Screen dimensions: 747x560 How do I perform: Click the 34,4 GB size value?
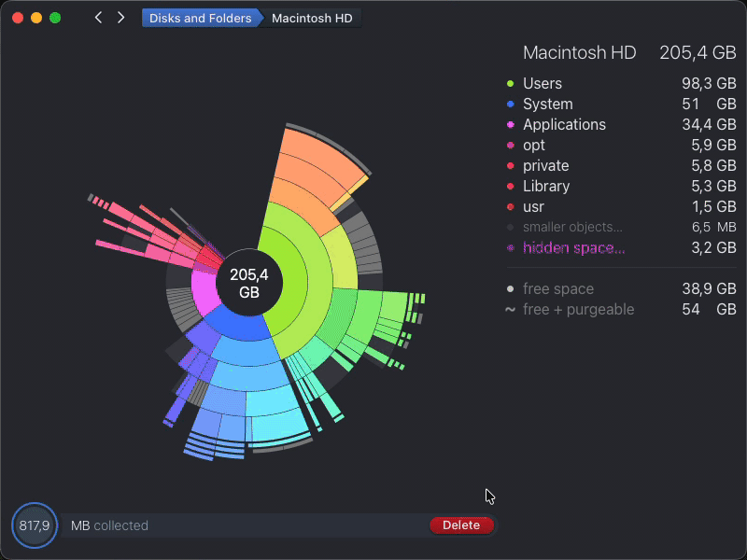coord(709,124)
